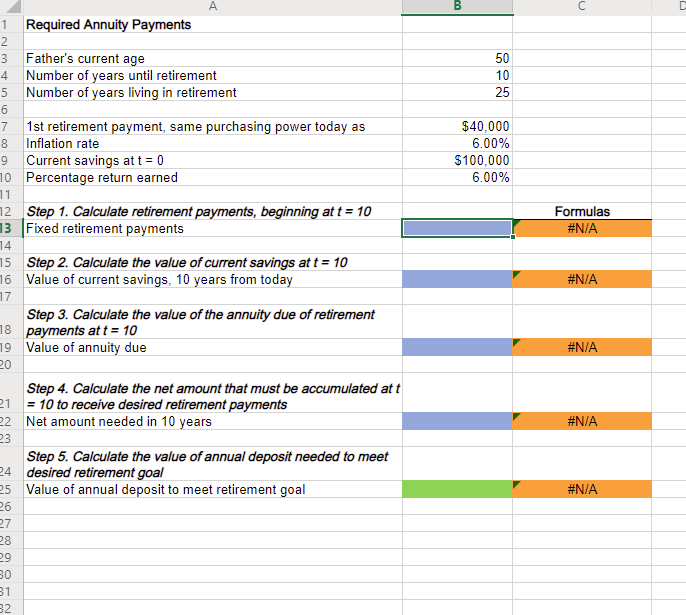Click the inflation rate 6.00% cell
Image resolution: width=686 pixels, height=615 pixels.
click(x=457, y=143)
